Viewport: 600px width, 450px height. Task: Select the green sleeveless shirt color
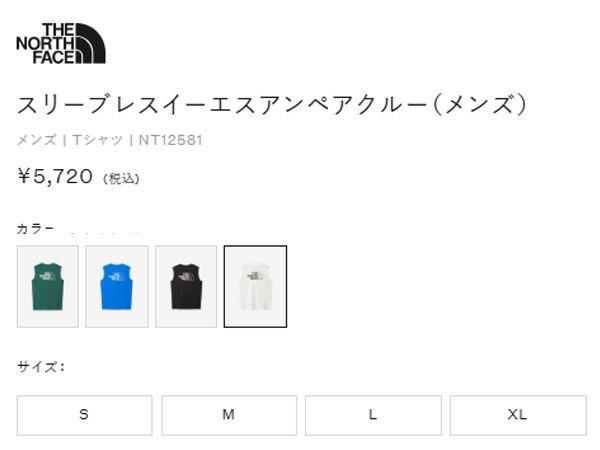pos(48,287)
